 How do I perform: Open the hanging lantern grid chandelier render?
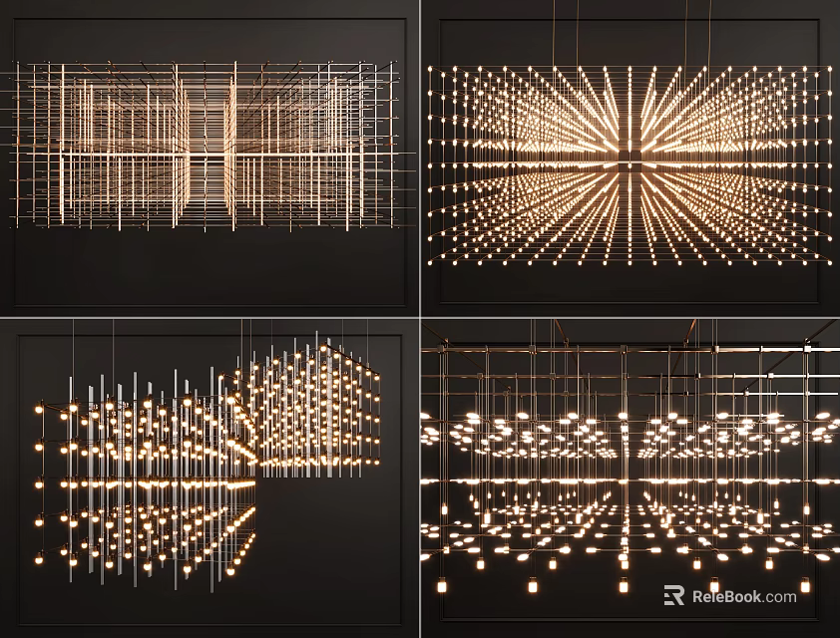pyautogui.click(x=630, y=478)
